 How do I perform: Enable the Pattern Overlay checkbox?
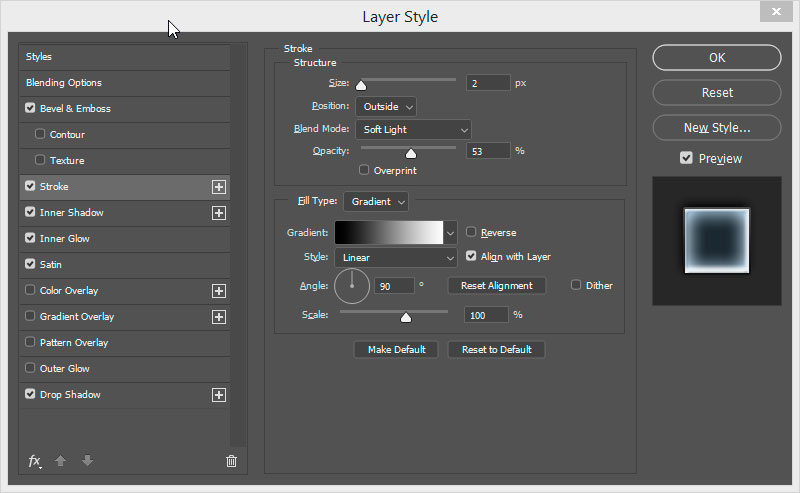pos(30,342)
